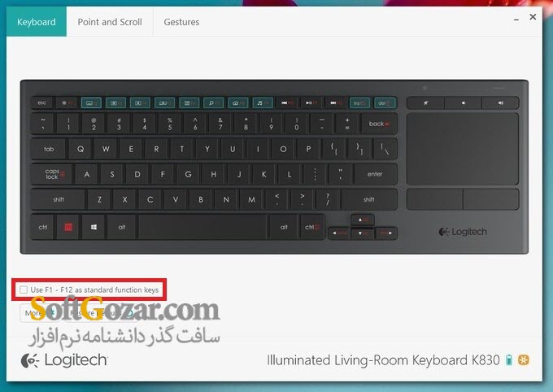The width and height of the screenshot is (553, 392).
Task: Enable F1 - F12 as standard function keys
Action: pos(24,290)
